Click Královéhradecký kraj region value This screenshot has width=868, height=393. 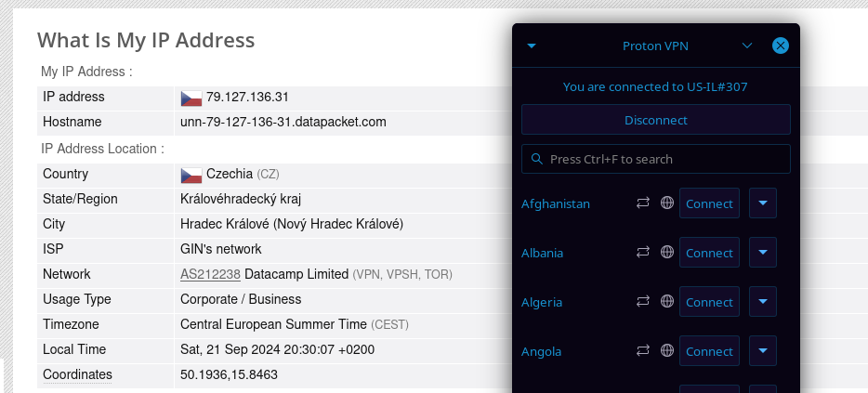[241, 199]
